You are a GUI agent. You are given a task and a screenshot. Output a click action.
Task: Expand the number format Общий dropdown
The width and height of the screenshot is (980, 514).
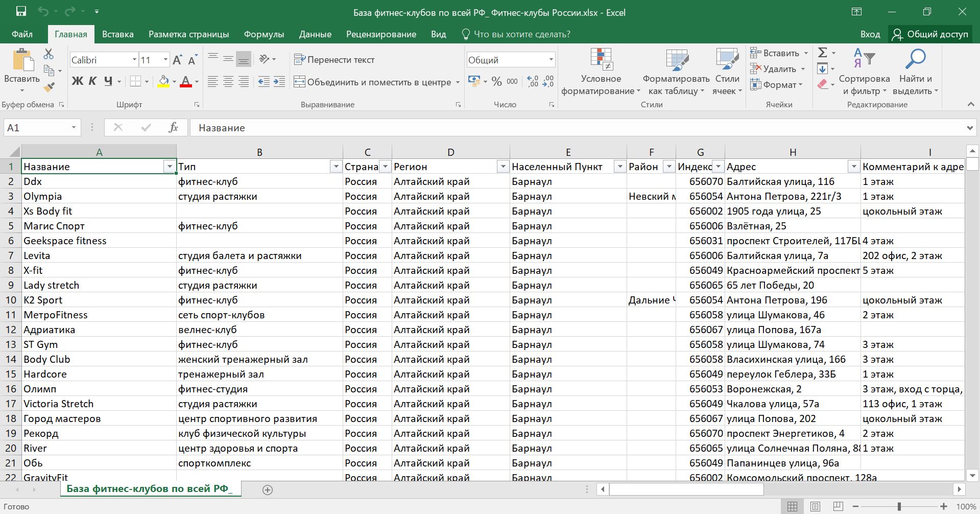(551, 60)
